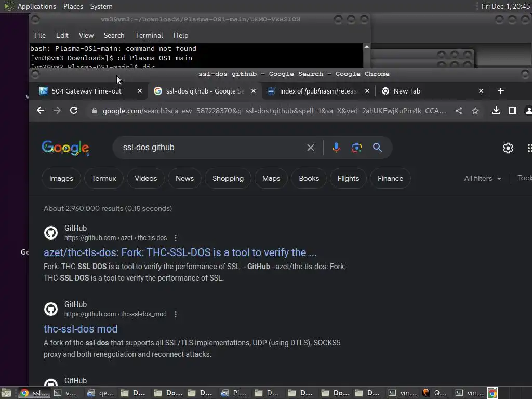
Task: Close the ssl-dos github search tab
Action: point(253,91)
